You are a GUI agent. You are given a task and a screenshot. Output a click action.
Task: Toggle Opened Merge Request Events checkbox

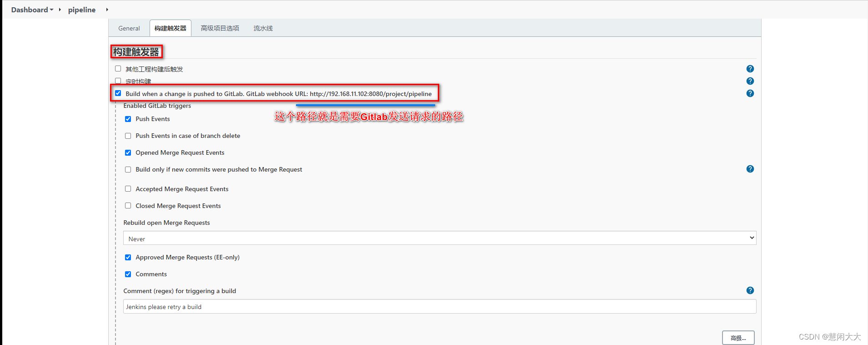pos(128,152)
